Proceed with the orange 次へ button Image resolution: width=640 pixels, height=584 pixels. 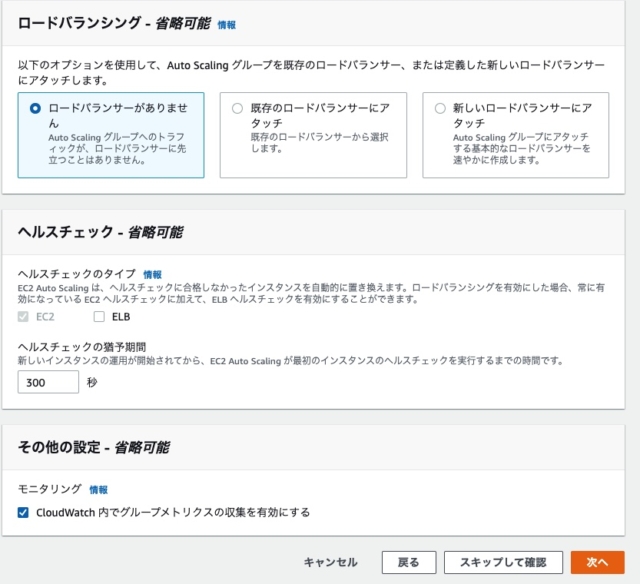pyautogui.click(x=598, y=562)
